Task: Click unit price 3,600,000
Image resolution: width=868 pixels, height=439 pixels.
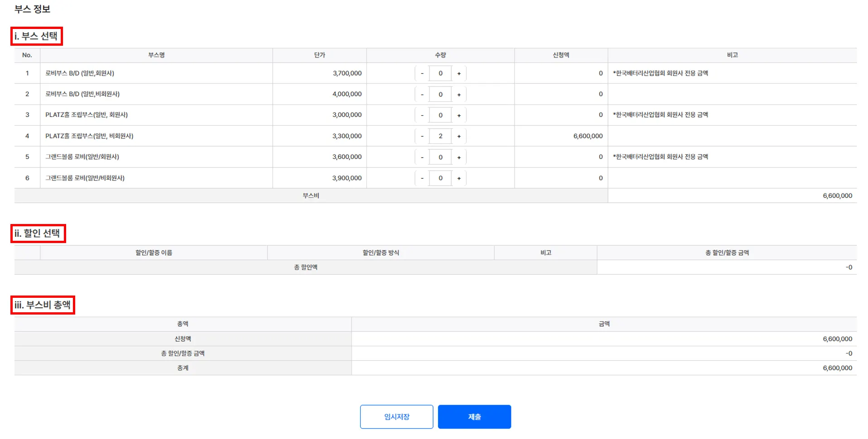Action: [347, 157]
